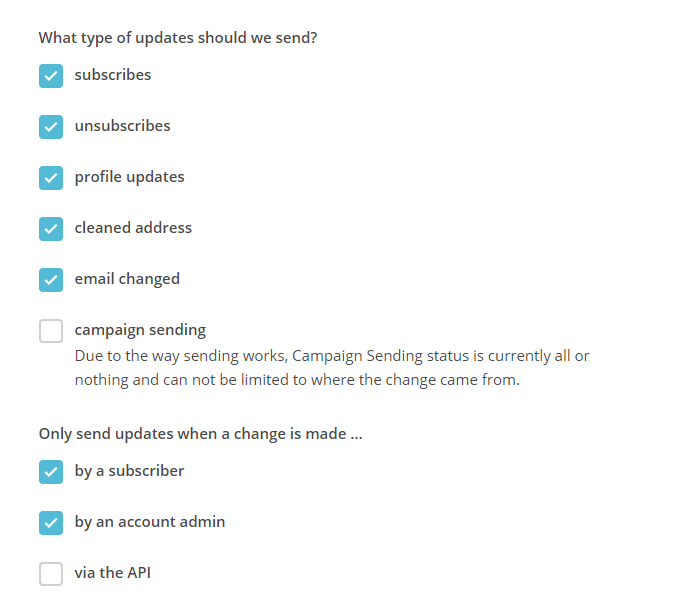681x597 pixels.
Task: Click the "by a subscriber" label text
Action: 129,471
